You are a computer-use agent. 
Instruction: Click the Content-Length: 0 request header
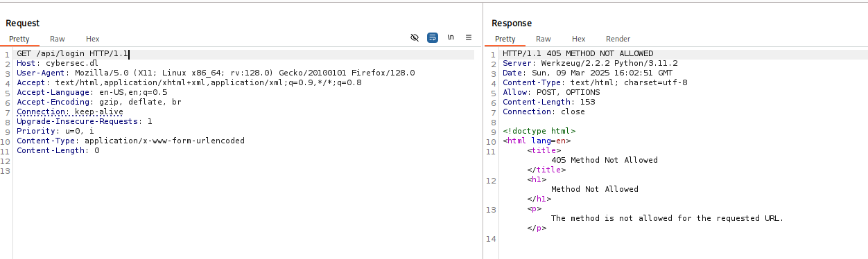click(x=58, y=150)
